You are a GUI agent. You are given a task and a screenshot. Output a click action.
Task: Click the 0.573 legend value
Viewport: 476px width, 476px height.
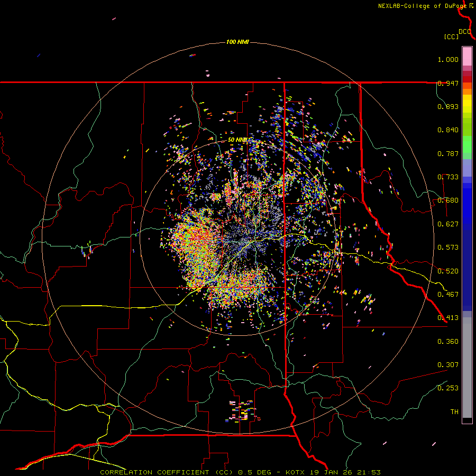[448, 248]
